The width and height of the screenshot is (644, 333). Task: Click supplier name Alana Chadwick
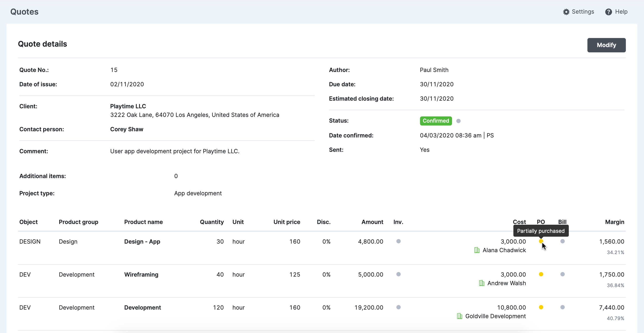point(504,250)
